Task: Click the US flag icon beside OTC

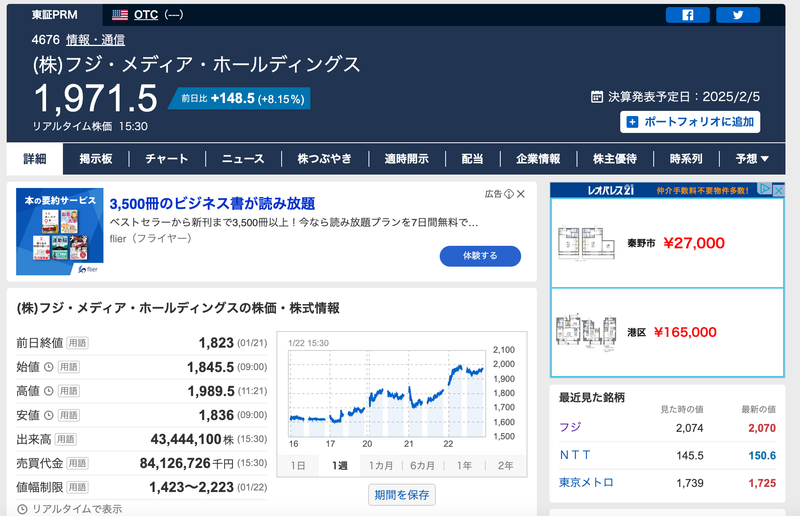Action: pos(120,15)
